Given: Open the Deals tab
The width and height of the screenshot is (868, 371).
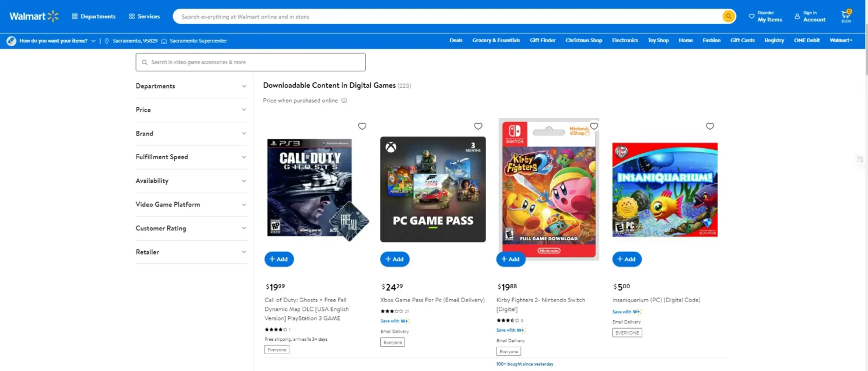Looking at the screenshot, I should pyautogui.click(x=456, y=41).
